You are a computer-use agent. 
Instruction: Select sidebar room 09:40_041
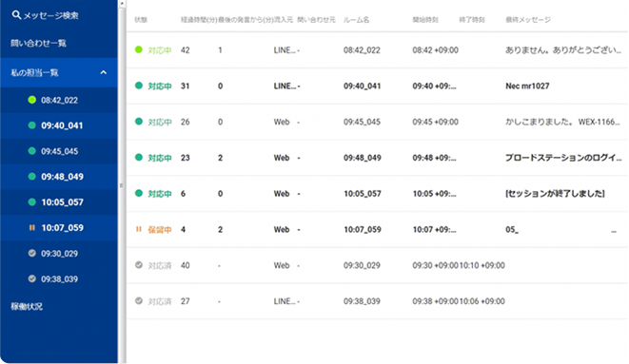pyautogui.click(x=62, y=125)
